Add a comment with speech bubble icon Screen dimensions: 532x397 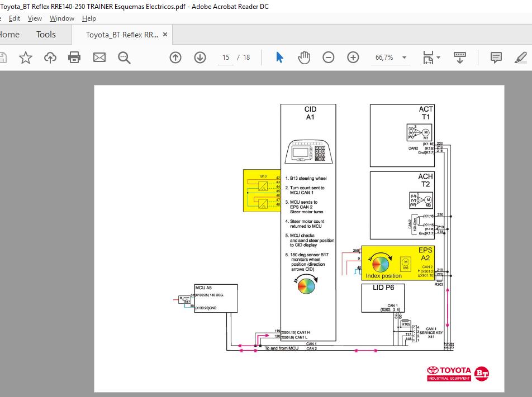[496, 58]
